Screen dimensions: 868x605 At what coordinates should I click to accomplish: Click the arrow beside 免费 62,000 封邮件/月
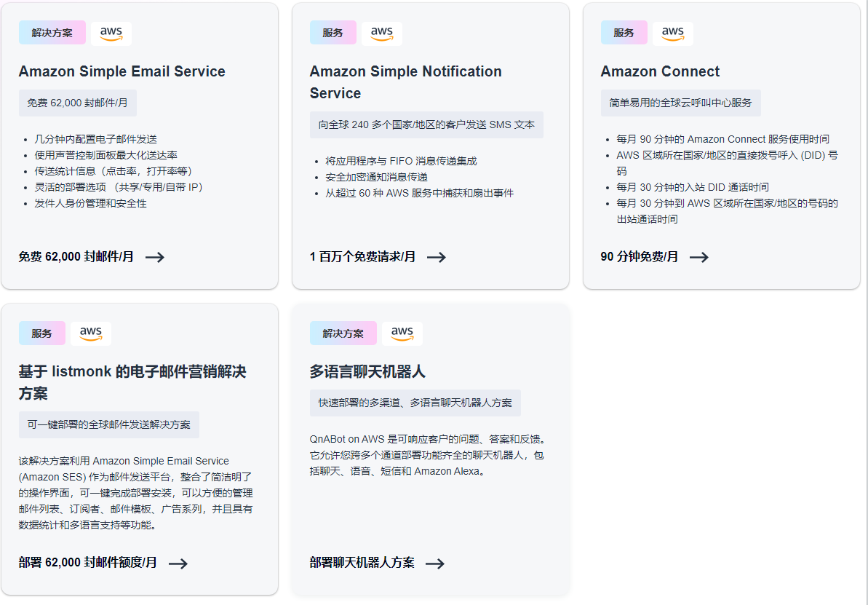pyautogui.click(x=155, y=257)
